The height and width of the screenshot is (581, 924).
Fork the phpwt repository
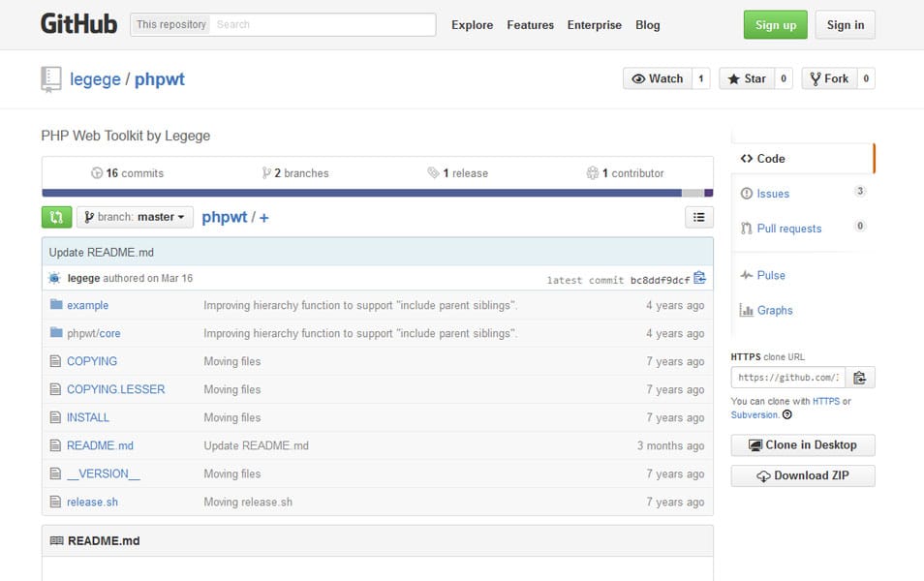coord(830,78)
